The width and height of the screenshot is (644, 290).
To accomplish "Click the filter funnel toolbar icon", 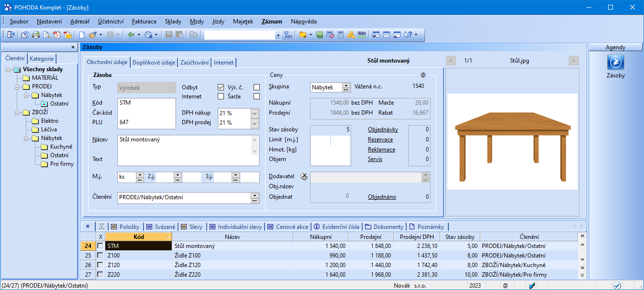I will [288, 35].
